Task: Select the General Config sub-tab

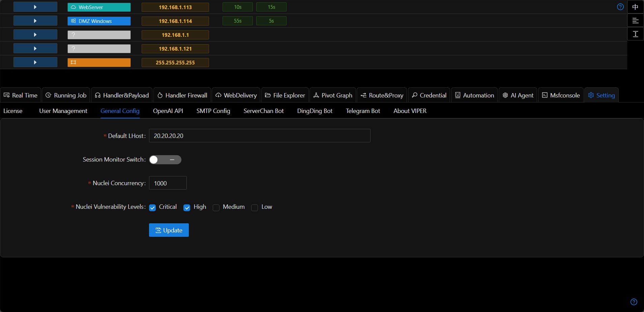Action: coord(120,111)
